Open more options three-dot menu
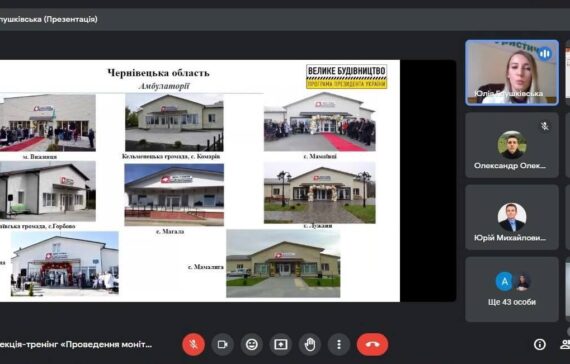This screenshot has height=364, width=570. [x=339, y=344]
